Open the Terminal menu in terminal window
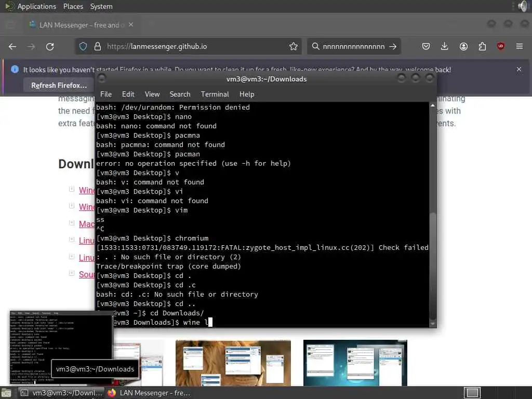The height and width of the screenshot is (399, 532). pos(215,95)
